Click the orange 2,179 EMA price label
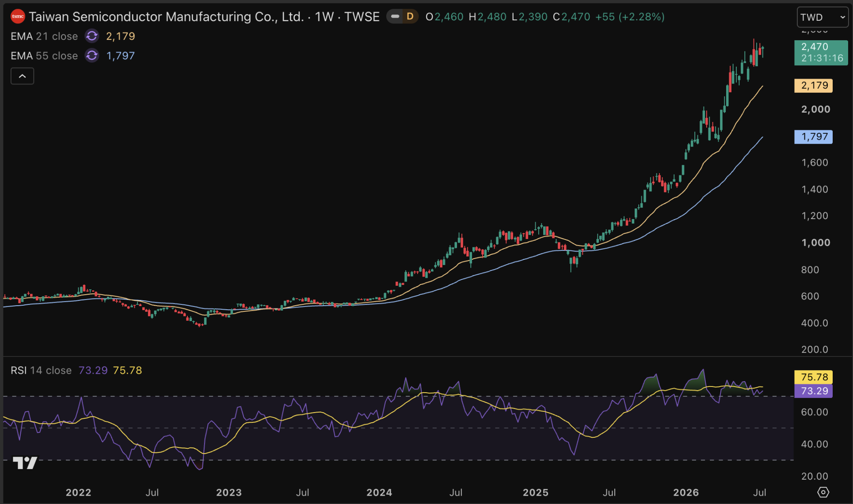The height and width of the screenshot is (504, 853). point(814,85)
